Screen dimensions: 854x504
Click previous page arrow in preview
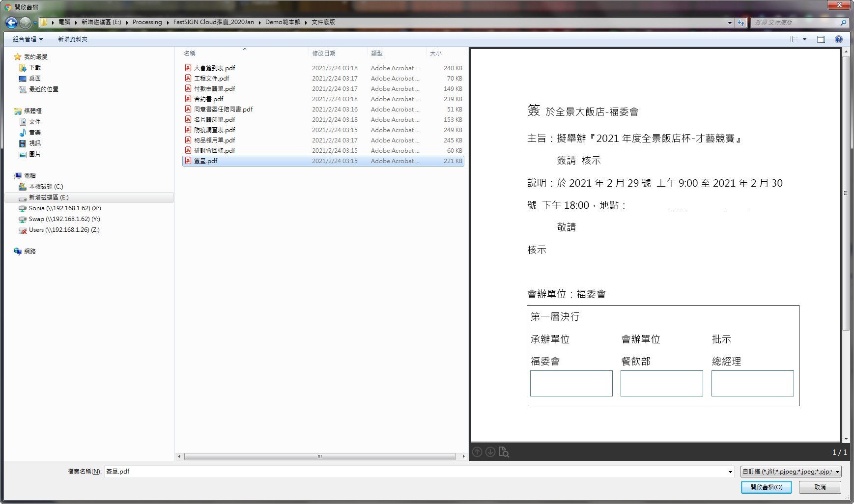(x=477, y=452)
